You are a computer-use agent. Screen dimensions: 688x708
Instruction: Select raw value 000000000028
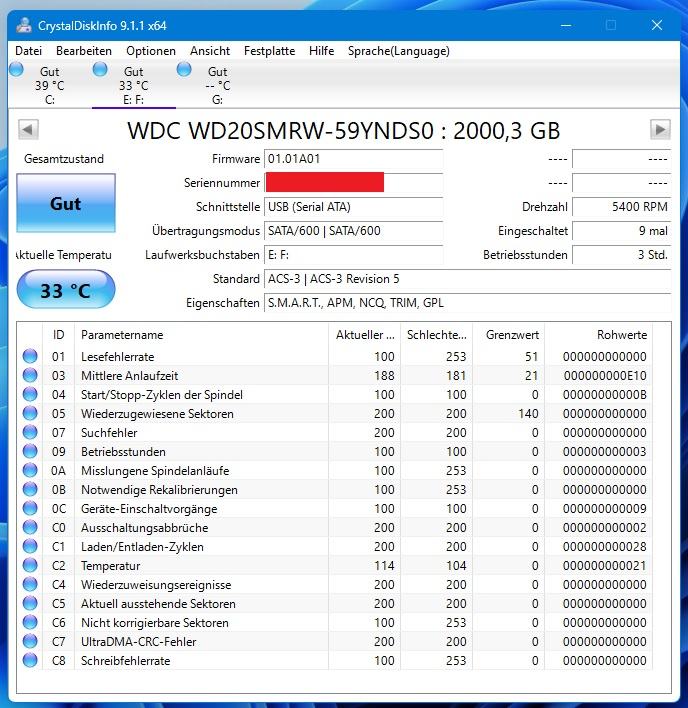605,546
